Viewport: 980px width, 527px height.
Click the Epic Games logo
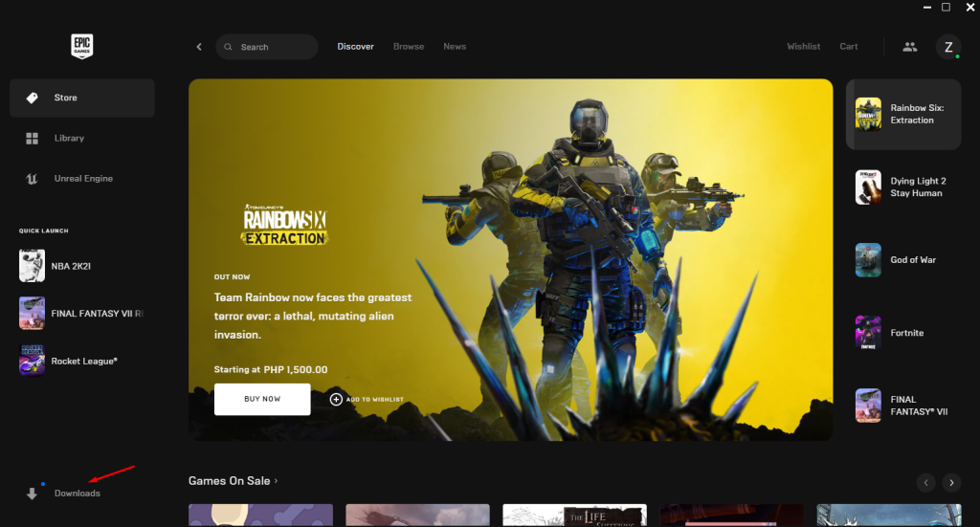point(82,46)
